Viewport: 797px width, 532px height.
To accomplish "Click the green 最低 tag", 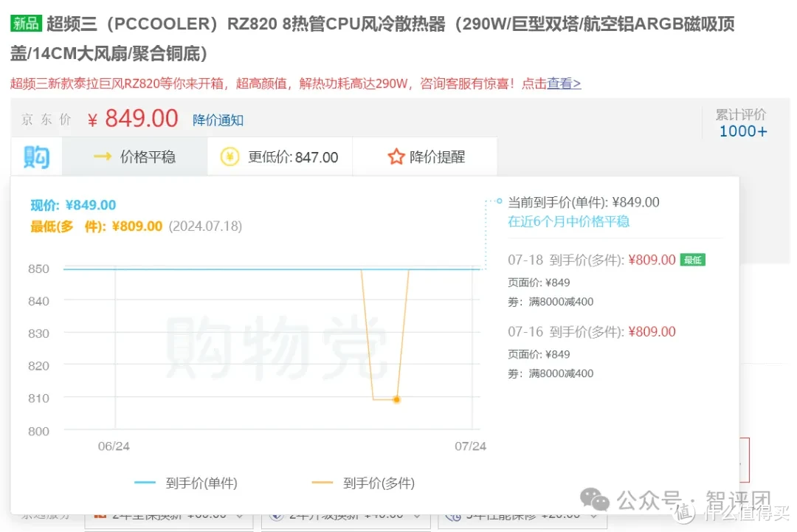I will (x=692, y=260).
